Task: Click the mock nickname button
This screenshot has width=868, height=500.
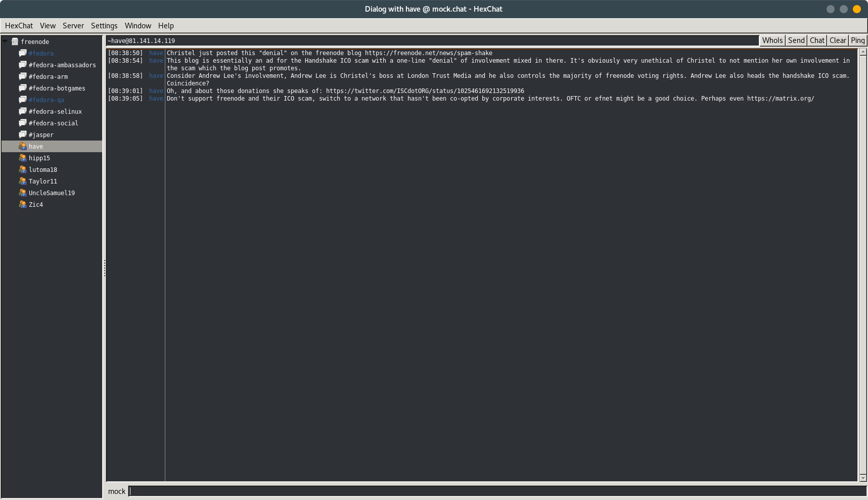Action: tap(117, 491)
